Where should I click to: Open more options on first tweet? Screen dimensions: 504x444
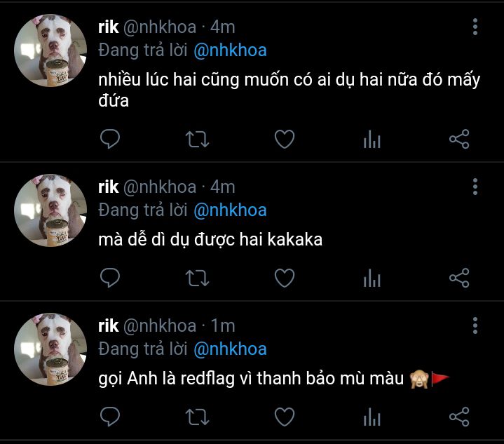tap(475, 27)
